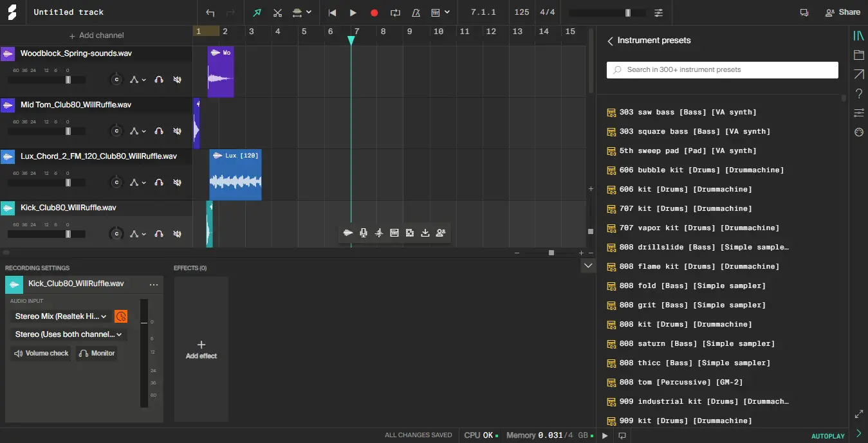Select the pointer/select tool

pos(257,12)
